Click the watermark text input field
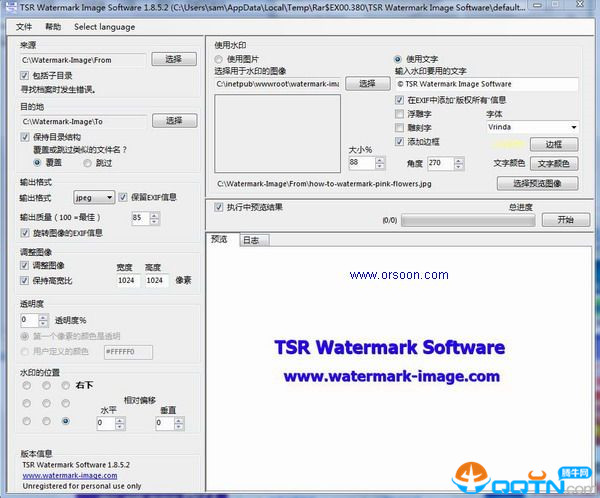Viewport: 600px width, 498px height. point(486,84)
